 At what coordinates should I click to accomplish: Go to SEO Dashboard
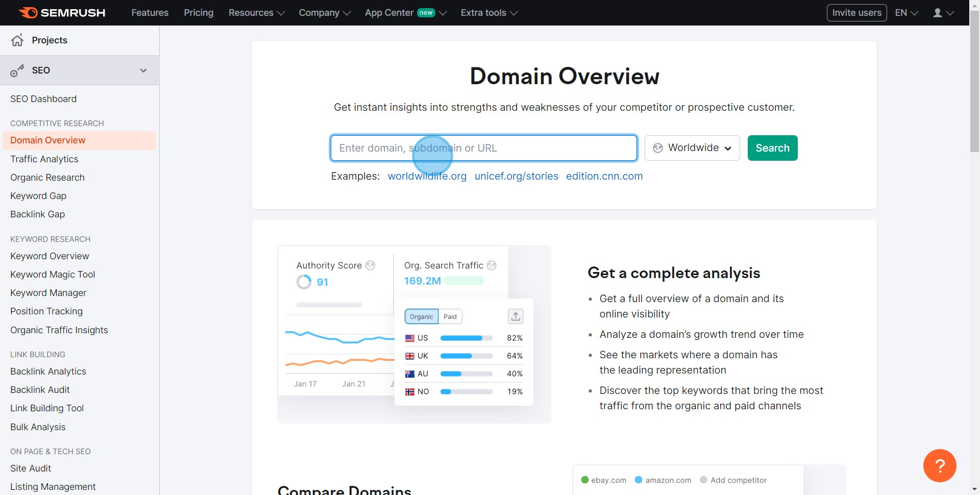pyautogui.click(x=43, y=99)
